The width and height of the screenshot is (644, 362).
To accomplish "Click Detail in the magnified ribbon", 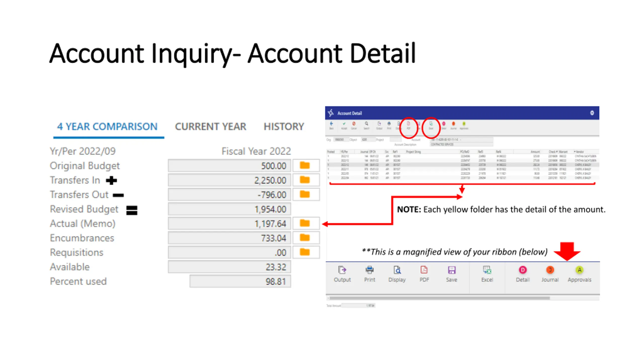I will [x=523, y=274].
